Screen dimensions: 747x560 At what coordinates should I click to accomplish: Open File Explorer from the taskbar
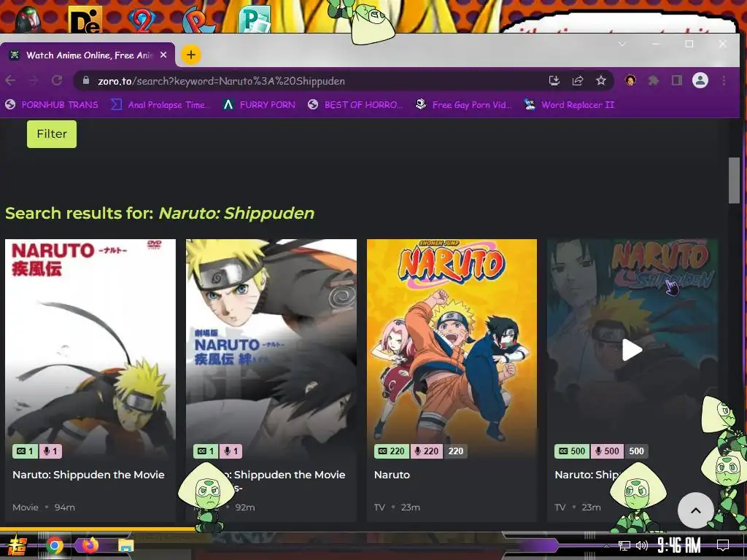point(125,545)
